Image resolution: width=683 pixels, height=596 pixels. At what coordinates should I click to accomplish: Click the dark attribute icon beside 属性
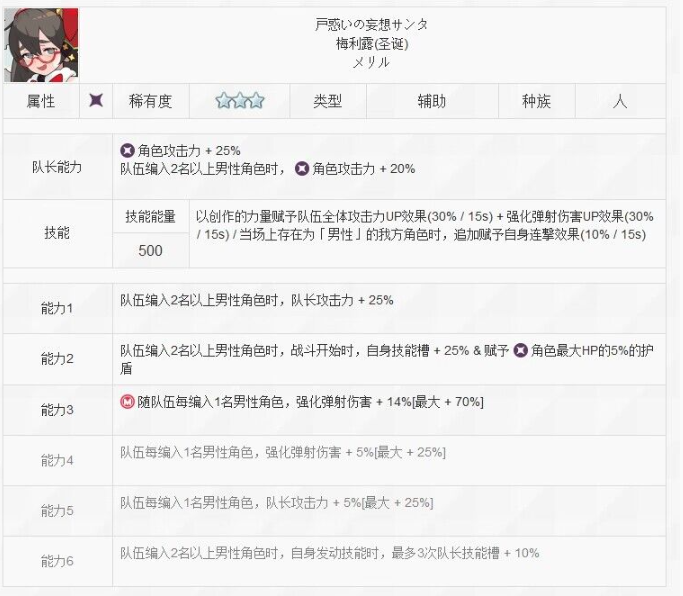click(x=96, y=101)
